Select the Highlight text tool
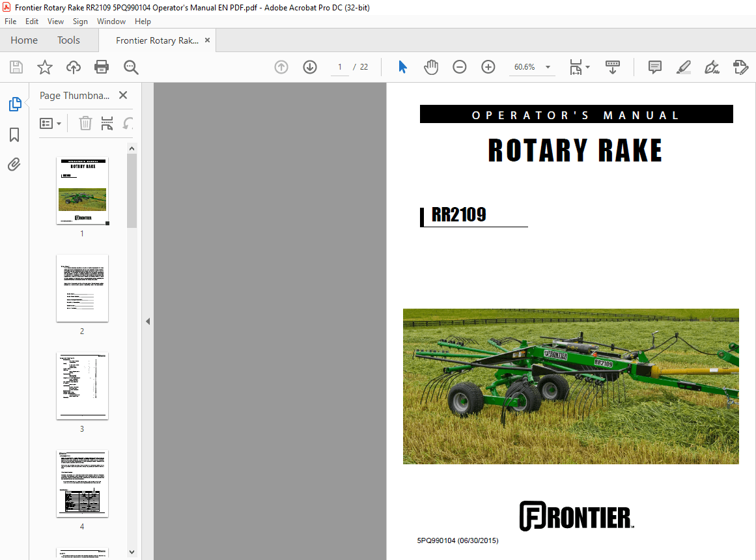The image size is (756, 560). click(x=683, y=67)
